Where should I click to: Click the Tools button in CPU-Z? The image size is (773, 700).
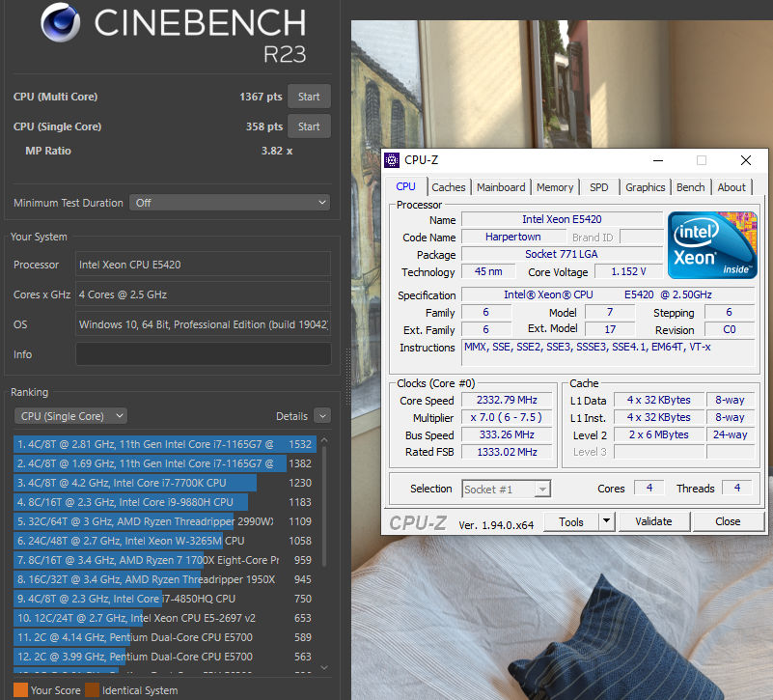click(x=571, y=522)
